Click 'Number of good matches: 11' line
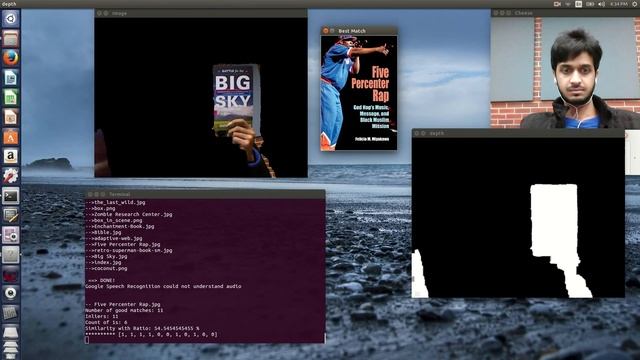This screenshot has width=640, height=360. click(124, 310)
